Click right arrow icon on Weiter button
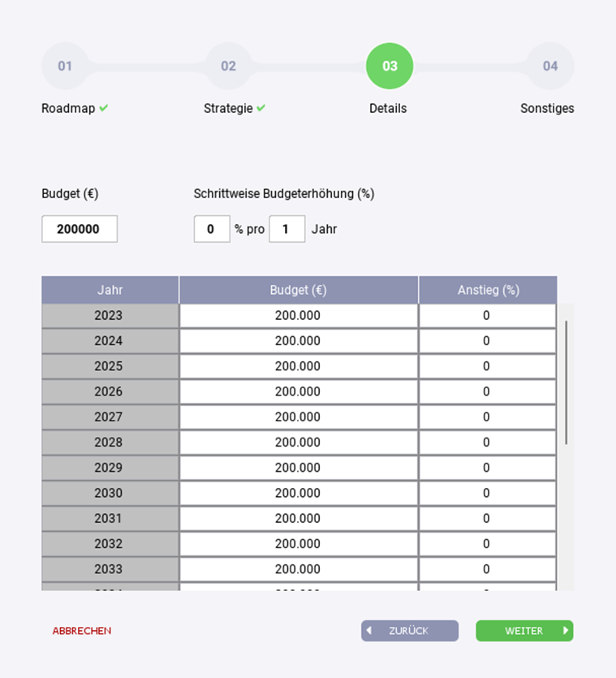Screen dimensions: 616x678 pos(565,631)
